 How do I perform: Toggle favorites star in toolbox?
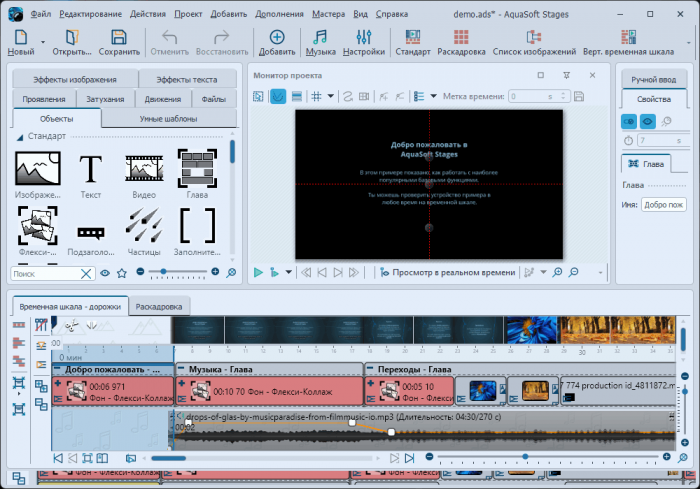(121, 272)
